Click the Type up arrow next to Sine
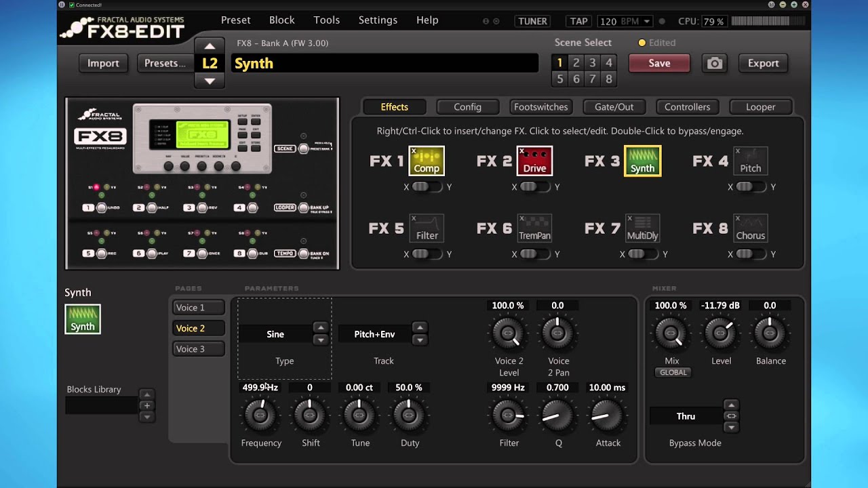868x488 pixels. point(320,328)
